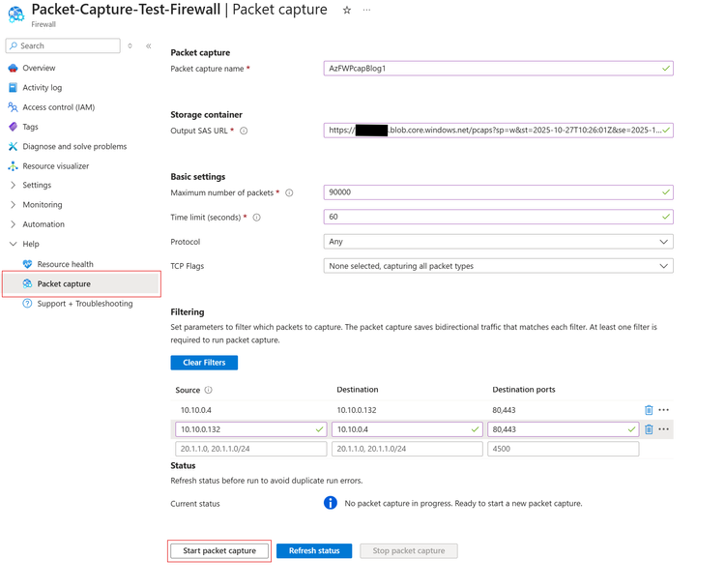This screenshot has width=725, height=588.
Task: Click the Packet capture name input field
Action: (x=493, y=69)
